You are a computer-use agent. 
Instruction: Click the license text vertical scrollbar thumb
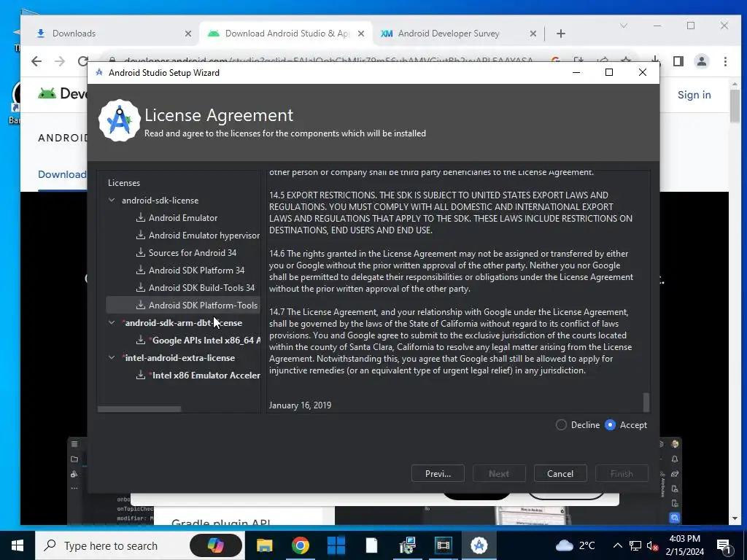pyautogui.click(x=646, y=402)
